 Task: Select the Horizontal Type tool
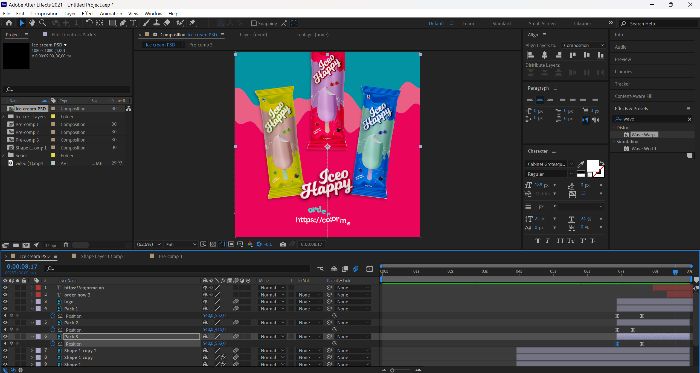point(133,23)
